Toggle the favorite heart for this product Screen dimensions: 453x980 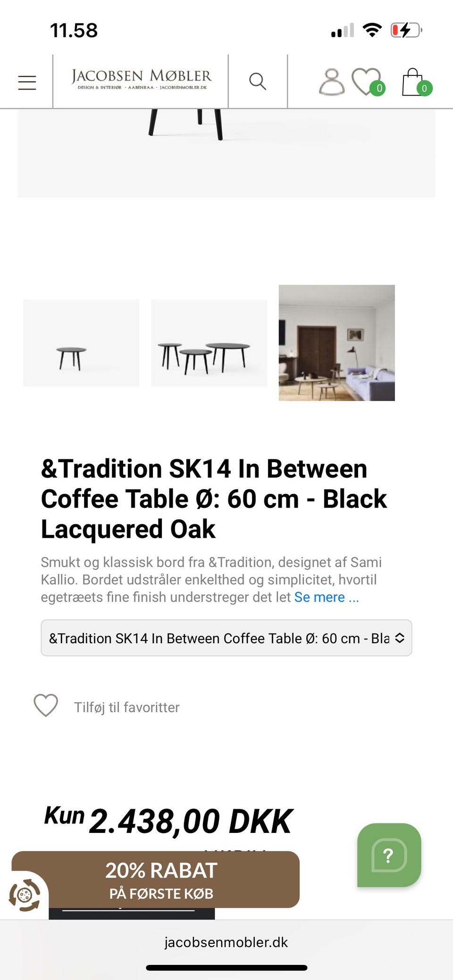coord(46,706)
